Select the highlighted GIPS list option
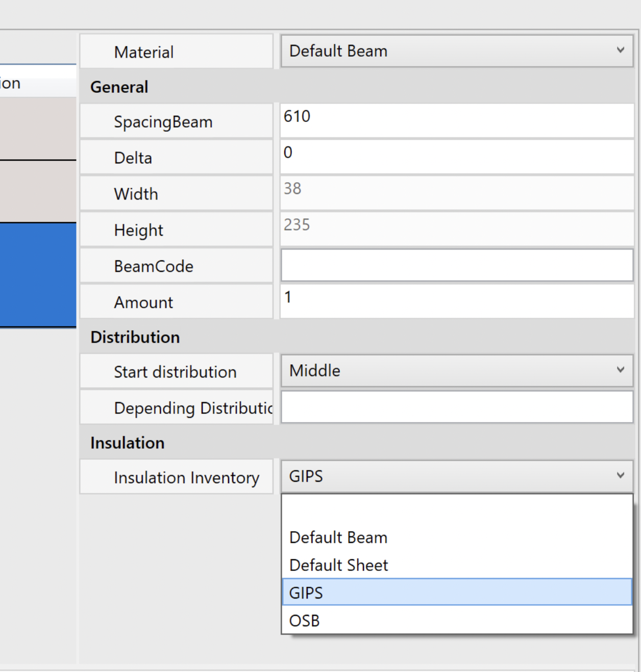 click(456, 592)
